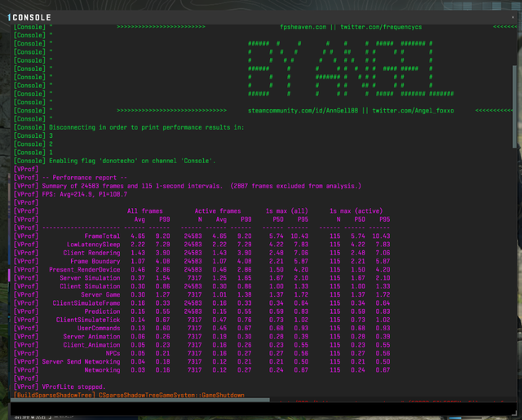
Task: Click the ClientSimulateFrame row label
Action: click(x=86, y=303)
